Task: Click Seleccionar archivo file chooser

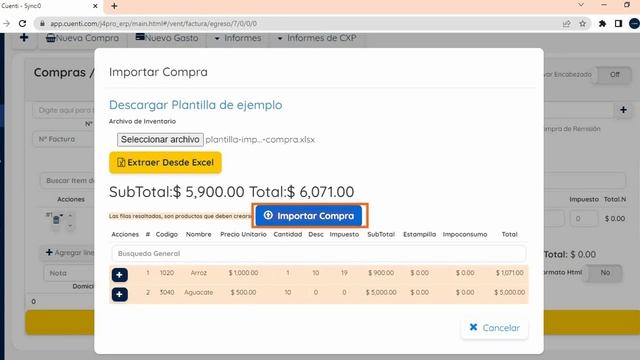Action: coord(160,140)
